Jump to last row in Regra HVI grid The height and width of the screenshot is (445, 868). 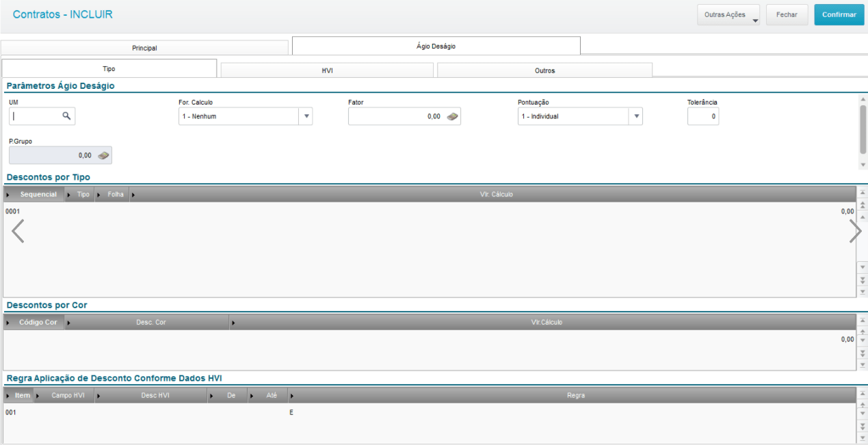point(863,437)
